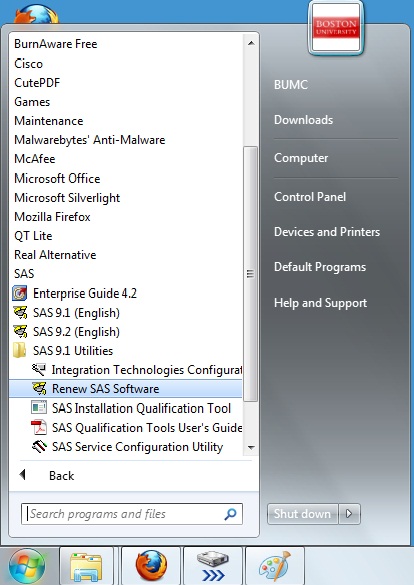414x585 pixels.
Task: Click the Shut down button
Action: point(302,514)
